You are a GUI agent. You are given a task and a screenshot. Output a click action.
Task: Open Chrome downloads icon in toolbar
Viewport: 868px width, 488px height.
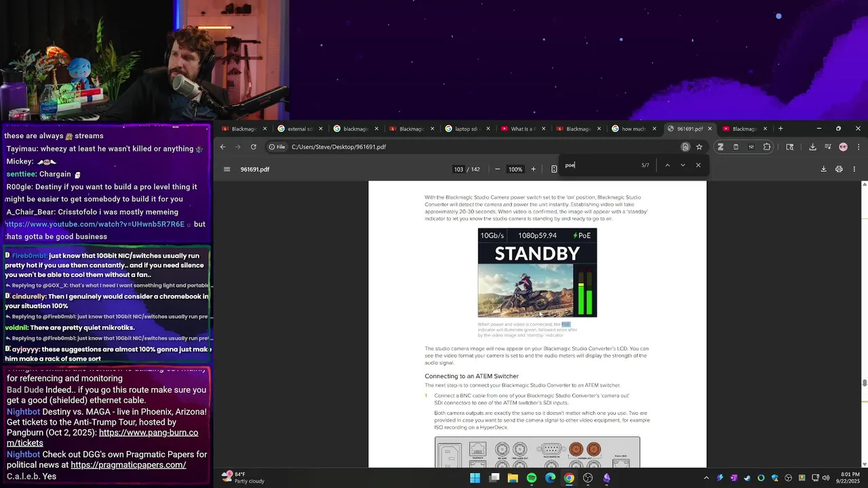(x=812, y=147)
